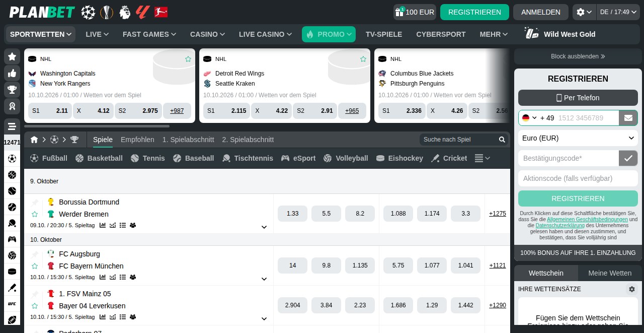
Task: Open bet slip settings gear
Action: coord(632,289)
